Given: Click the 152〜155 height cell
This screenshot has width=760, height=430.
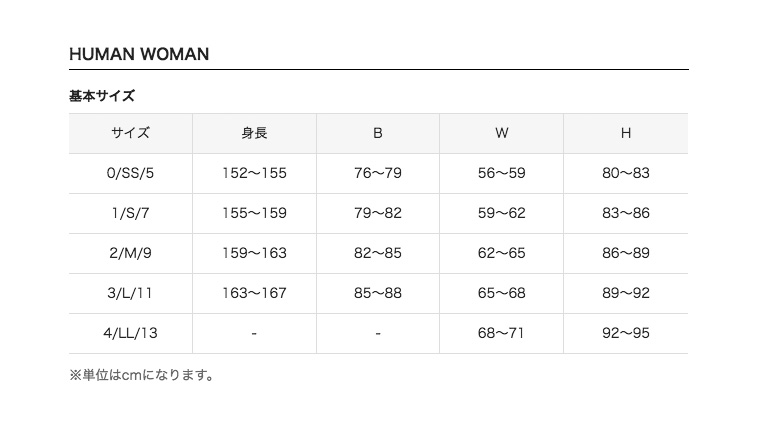Looking at the screenshot, I should [x=254, y=173].
